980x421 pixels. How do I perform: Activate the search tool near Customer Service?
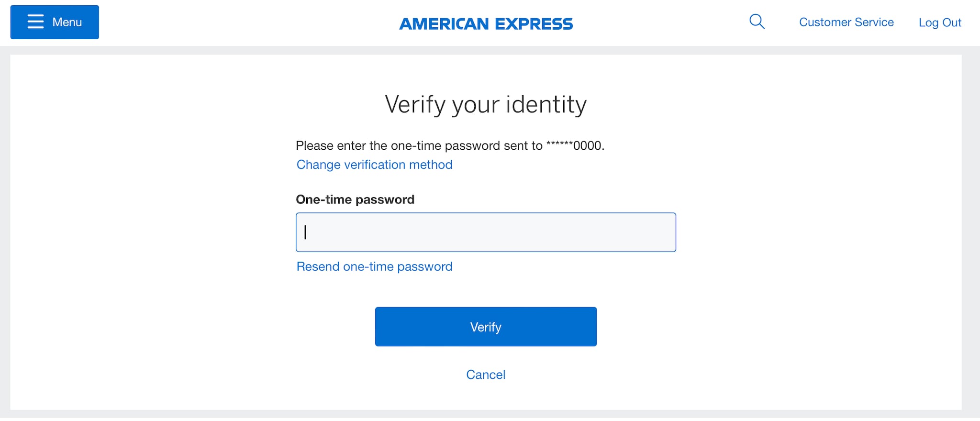pos(757,22)
